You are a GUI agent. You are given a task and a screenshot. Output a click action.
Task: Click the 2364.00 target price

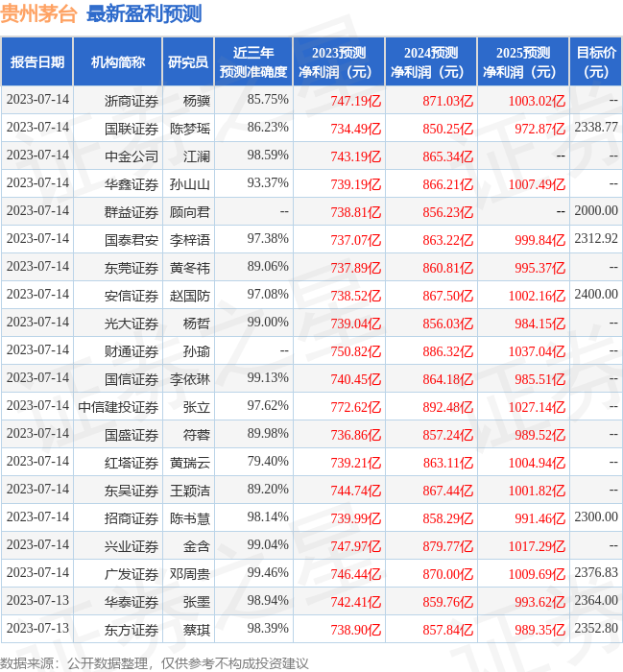[596, 600]
